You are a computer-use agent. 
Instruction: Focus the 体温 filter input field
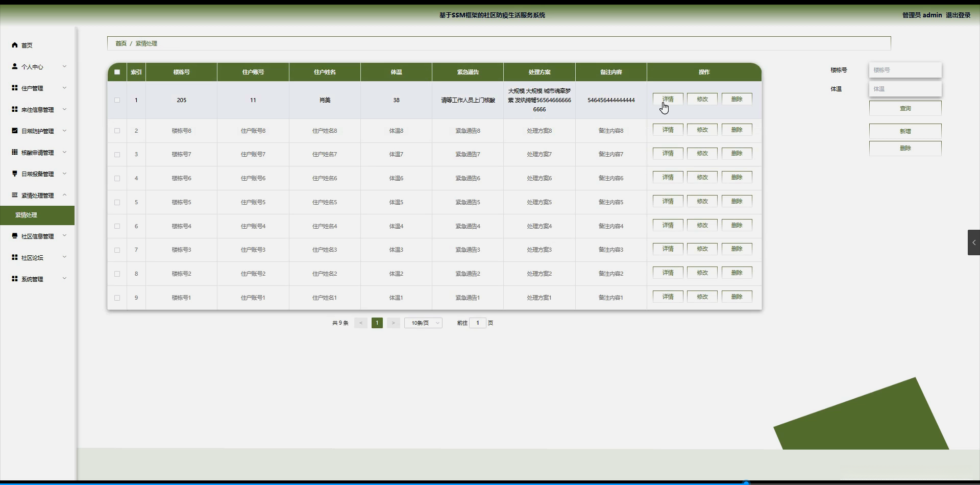pos(905,89)
